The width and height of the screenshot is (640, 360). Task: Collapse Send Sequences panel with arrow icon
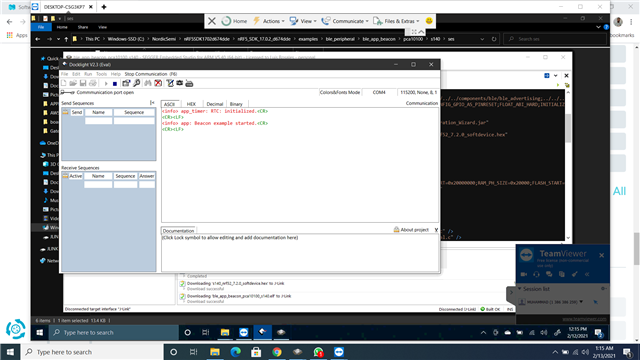coord(152,103)
